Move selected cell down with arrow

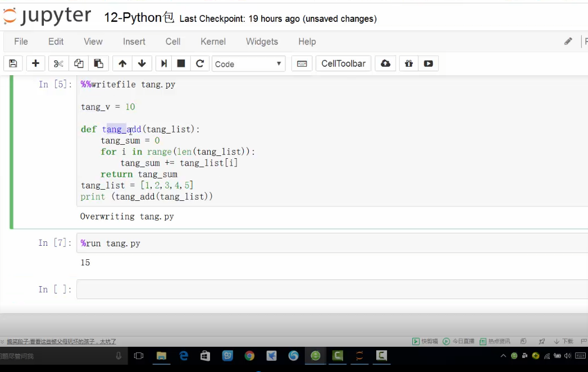142,64
